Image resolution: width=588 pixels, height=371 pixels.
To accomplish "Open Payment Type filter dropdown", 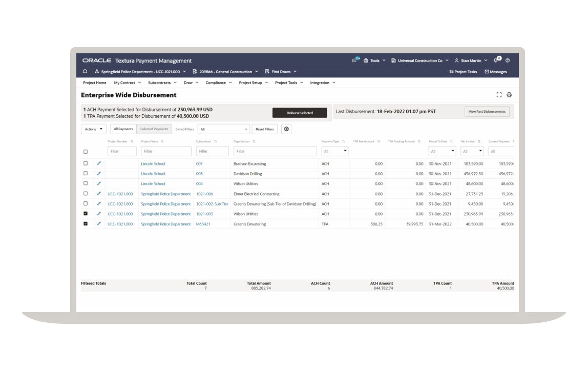I will click(x=335, y=151).
